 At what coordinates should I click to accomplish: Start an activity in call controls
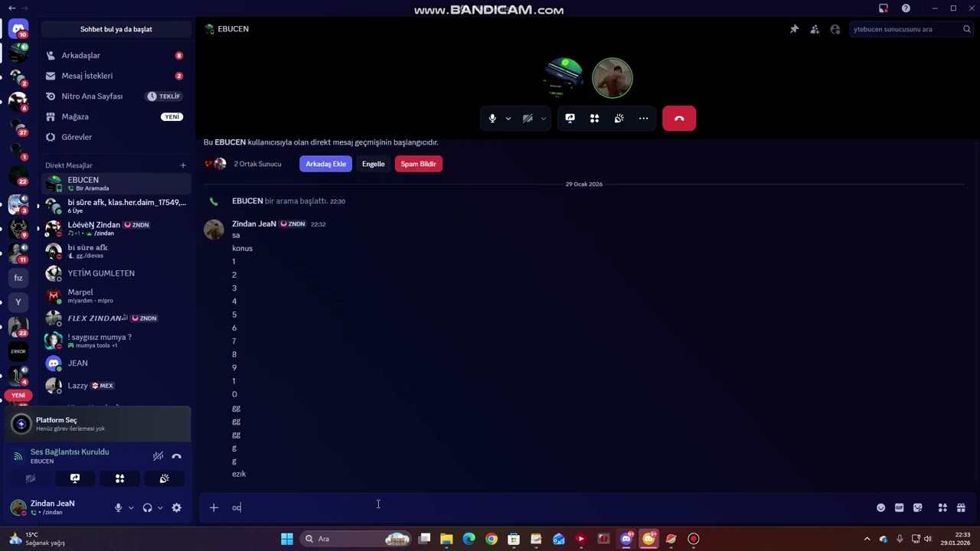pos(595,119)
